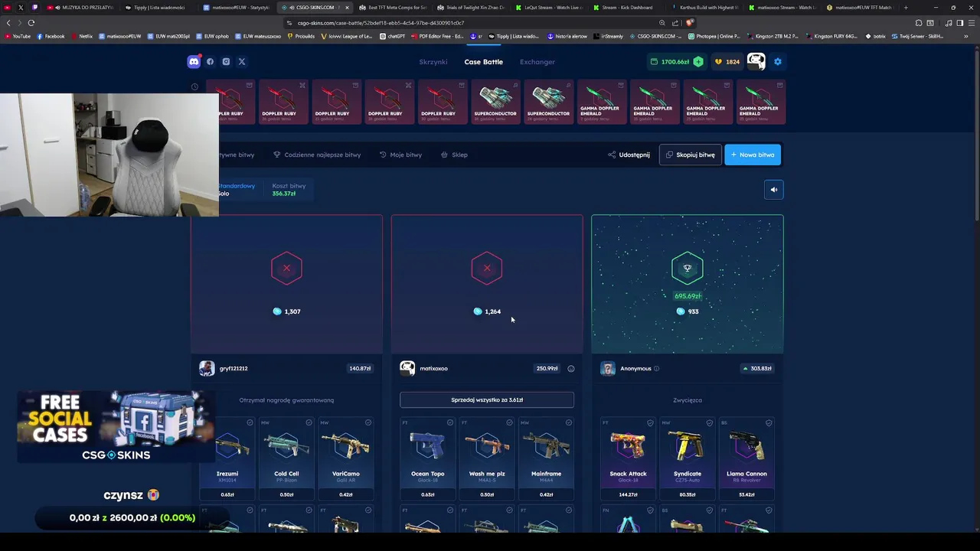Open the user profile avatar in header
980x551 pixels.
[x=756, y=61]
